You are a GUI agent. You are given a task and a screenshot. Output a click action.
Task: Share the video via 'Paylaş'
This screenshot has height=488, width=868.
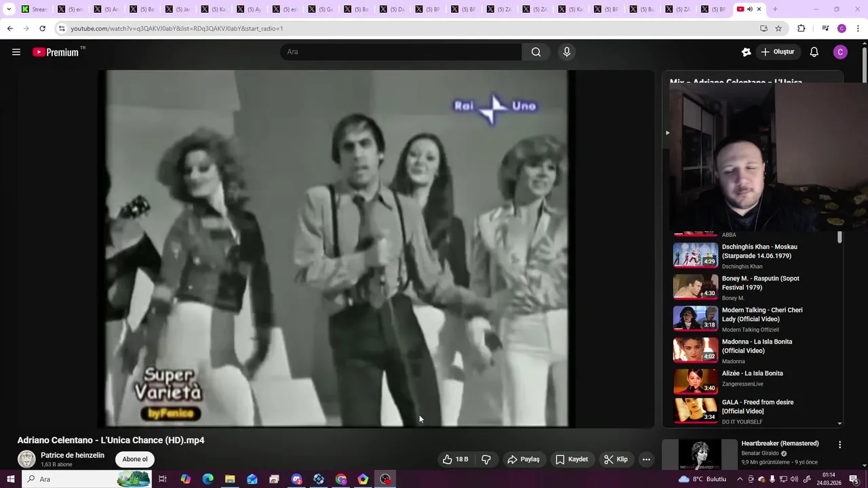524,460
